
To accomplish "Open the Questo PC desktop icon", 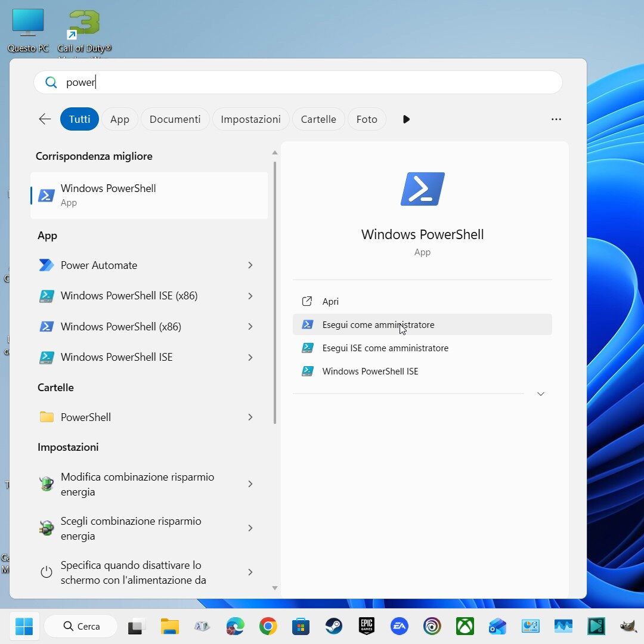I will point(28,30).
